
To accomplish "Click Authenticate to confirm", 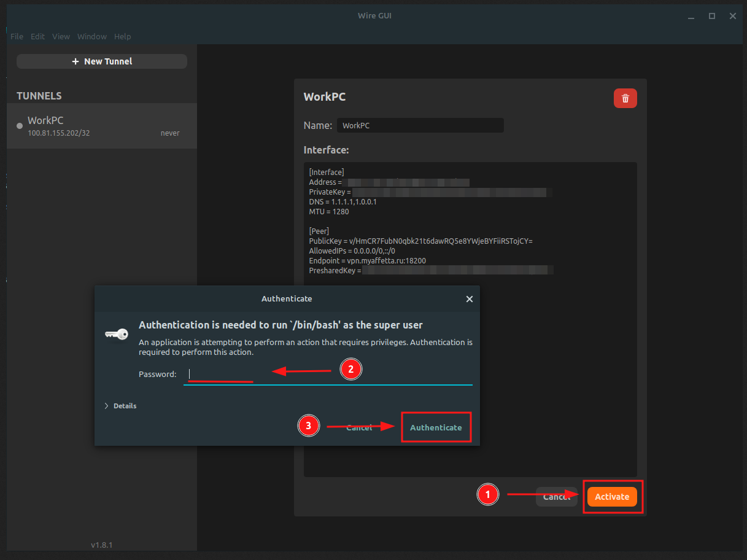I will tap(436, 427).
